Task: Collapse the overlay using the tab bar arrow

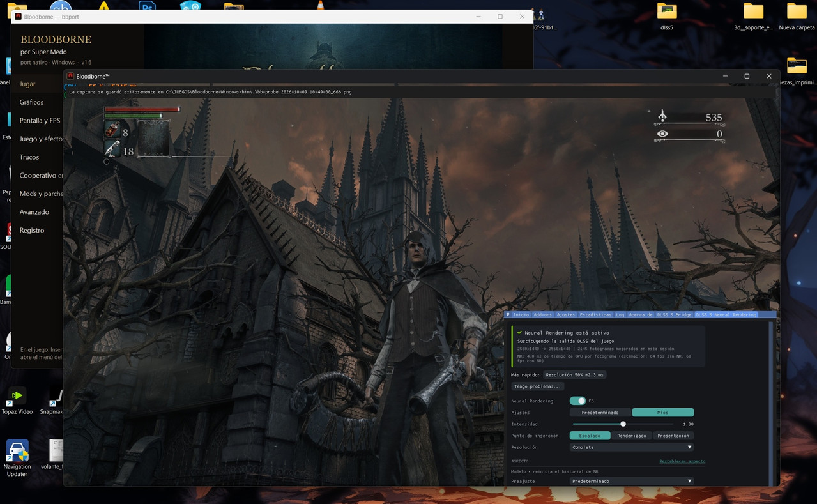Action: click(508, 315)
